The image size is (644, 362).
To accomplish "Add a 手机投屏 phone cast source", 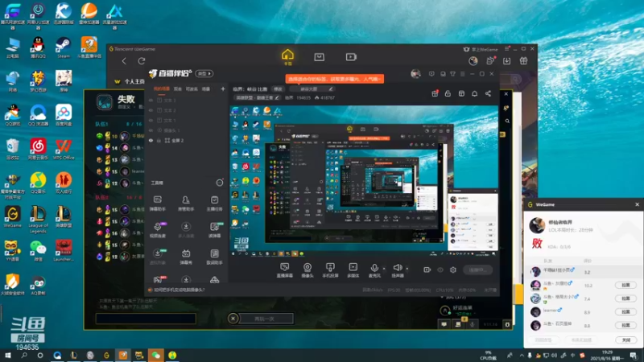I will [330, 270].
